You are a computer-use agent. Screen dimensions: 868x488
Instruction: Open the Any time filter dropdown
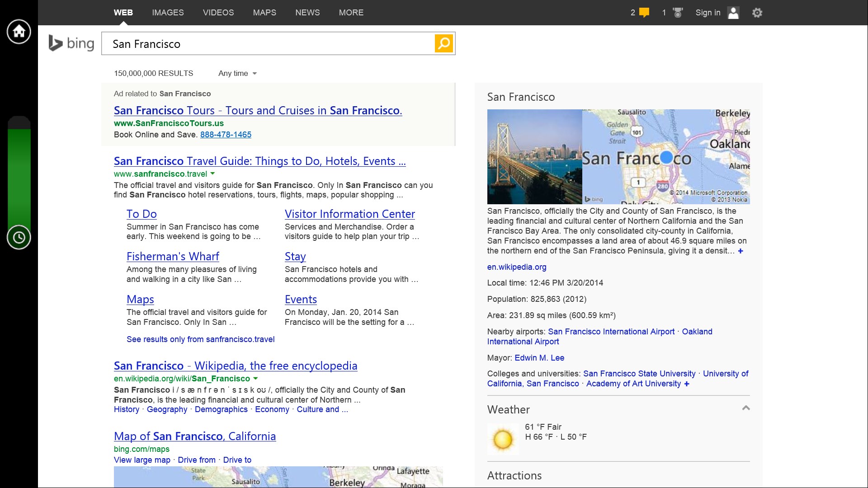coord(237,73)
